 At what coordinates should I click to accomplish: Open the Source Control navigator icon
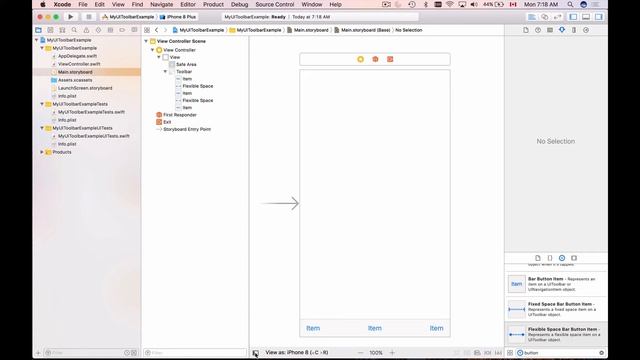coord(50,30)
